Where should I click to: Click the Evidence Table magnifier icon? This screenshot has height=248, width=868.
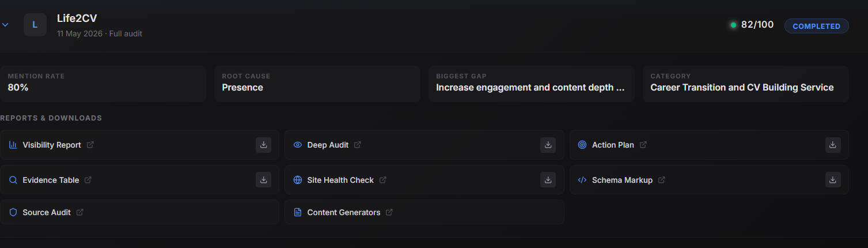[x=13, y=180]
